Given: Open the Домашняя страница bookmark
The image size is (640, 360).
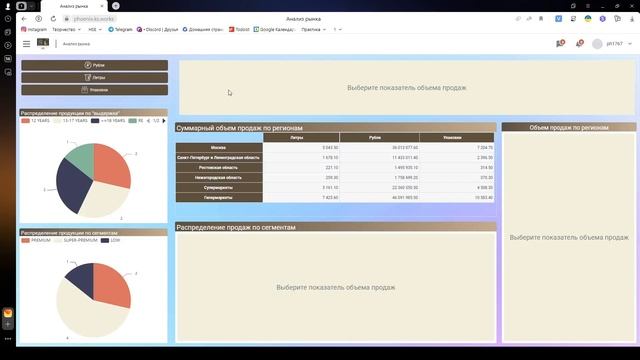Looking at the screenshot, I should point(202,29).
